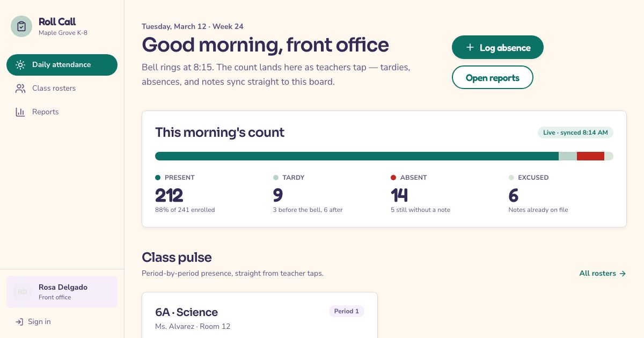The width and height of the screenshot is (644, 338).
Task: Click '3 before the bell, 6 after'
Action: click(x=308, y=210)
